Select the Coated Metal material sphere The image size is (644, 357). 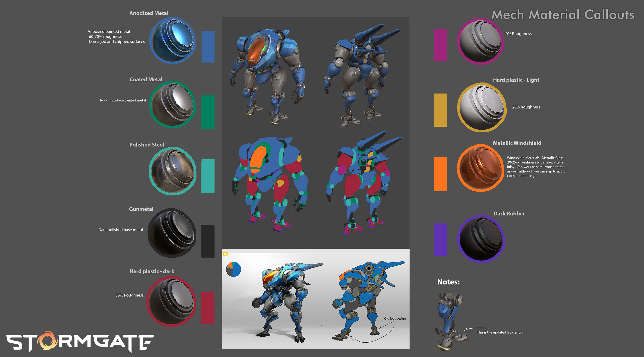coord(173,105)
